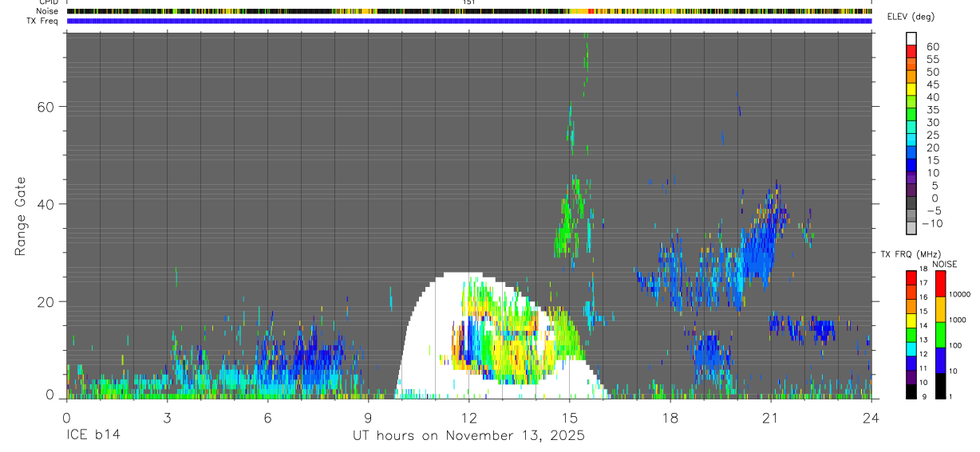Click the "1000" value on the NOISE scale

959,320
